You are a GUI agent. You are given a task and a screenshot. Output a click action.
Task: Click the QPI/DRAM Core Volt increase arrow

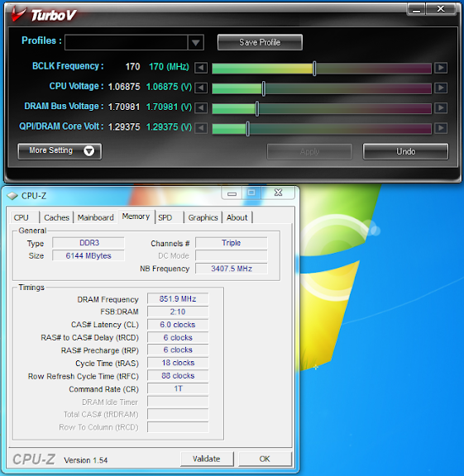tap(441, 128)
